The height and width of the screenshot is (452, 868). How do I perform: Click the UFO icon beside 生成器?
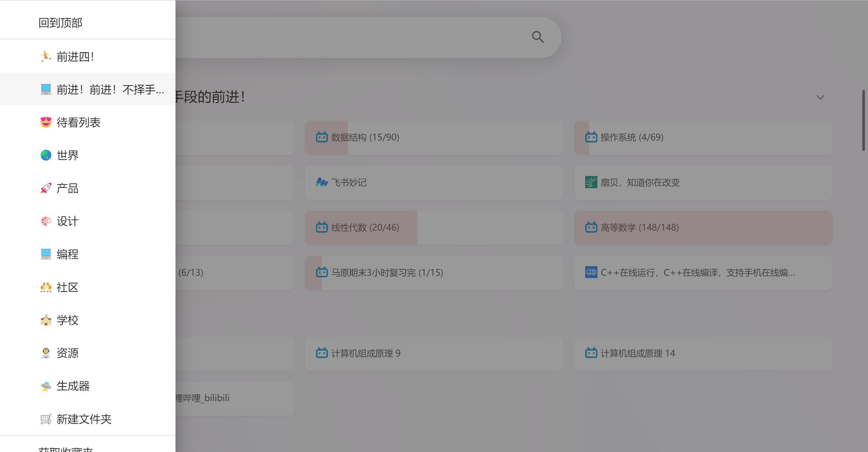(x=46, y=386)
